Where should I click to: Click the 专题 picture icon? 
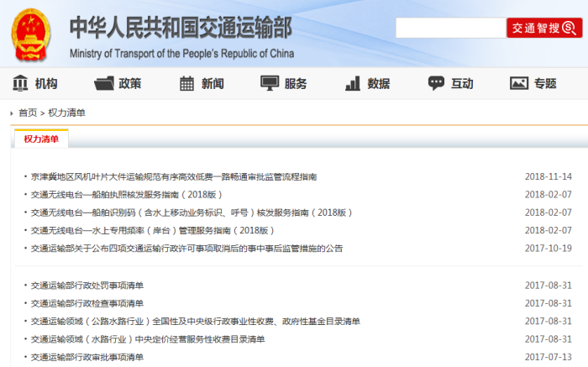point(519,83)
